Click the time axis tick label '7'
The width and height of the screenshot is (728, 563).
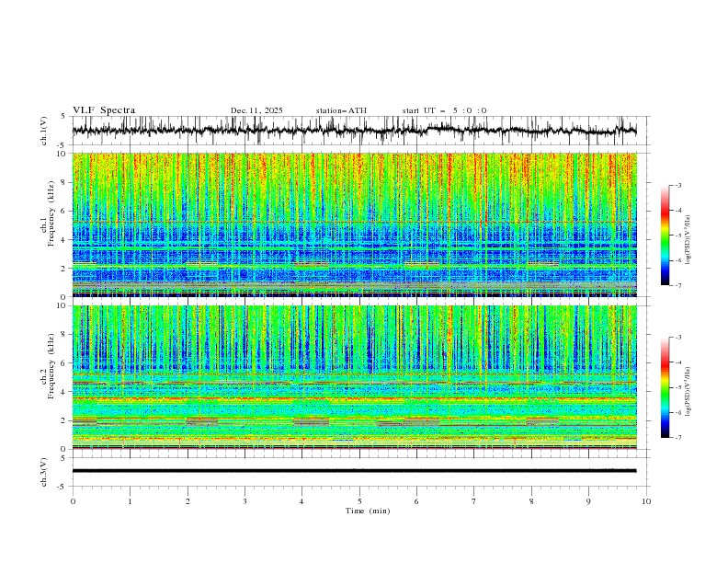[x=474, y=501]
